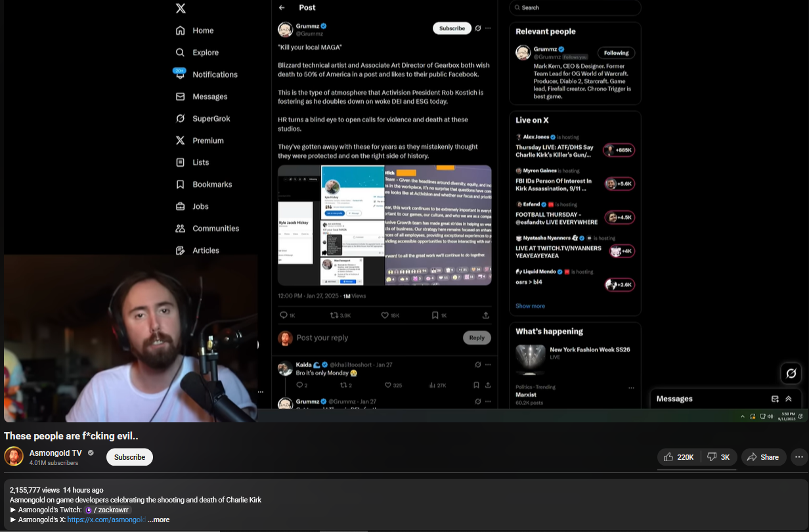Open Jobs in the X sidebar
This screenshot has height=532, width=809.
pyautogui.click(x=192, y=206)
